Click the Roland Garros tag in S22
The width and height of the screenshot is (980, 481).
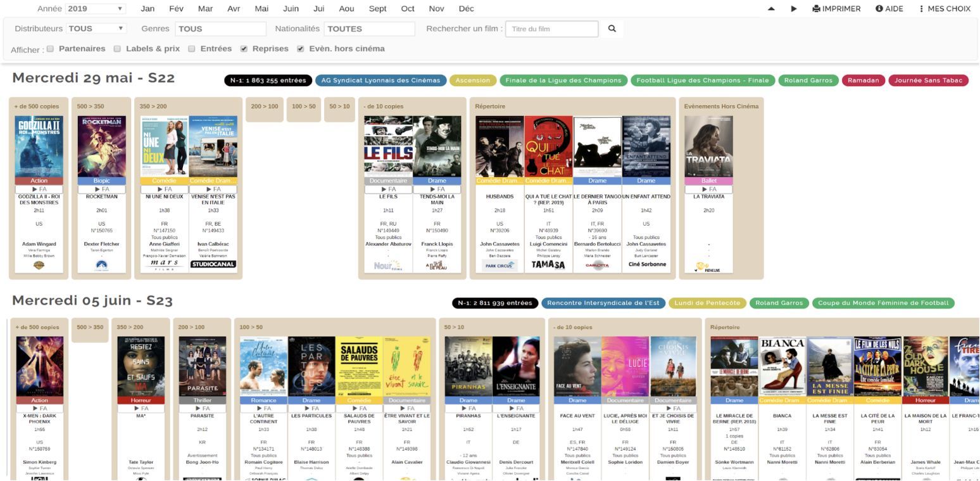click(x=808, y=80)
